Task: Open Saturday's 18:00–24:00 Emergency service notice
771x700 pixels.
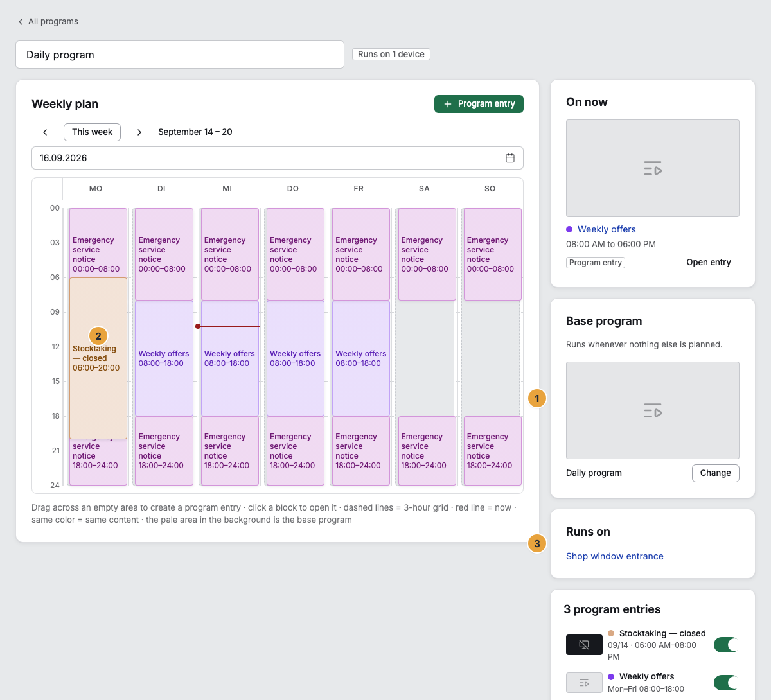Action: [x=427, y=451]
